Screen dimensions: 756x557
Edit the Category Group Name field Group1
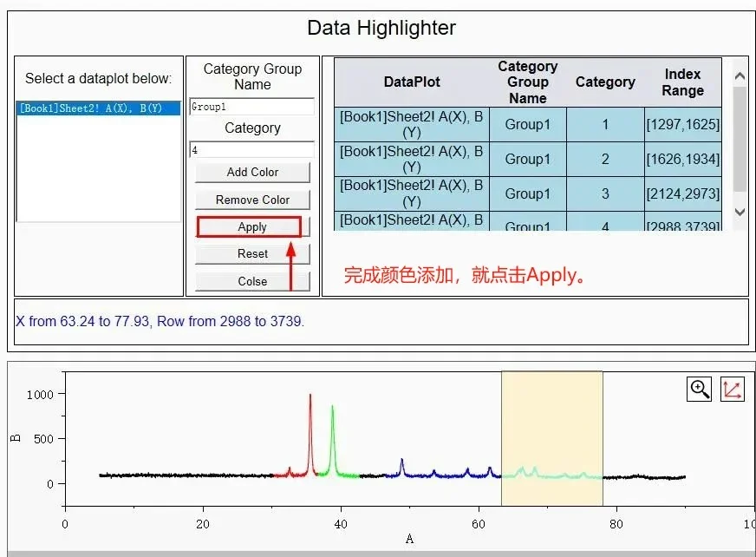251,107
